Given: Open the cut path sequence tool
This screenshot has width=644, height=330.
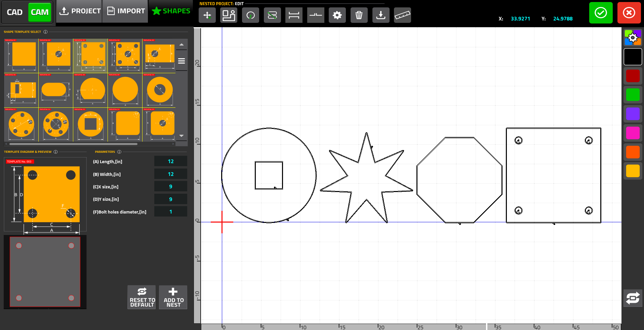Looking at the screenshot, I should [x=272, y=15].
